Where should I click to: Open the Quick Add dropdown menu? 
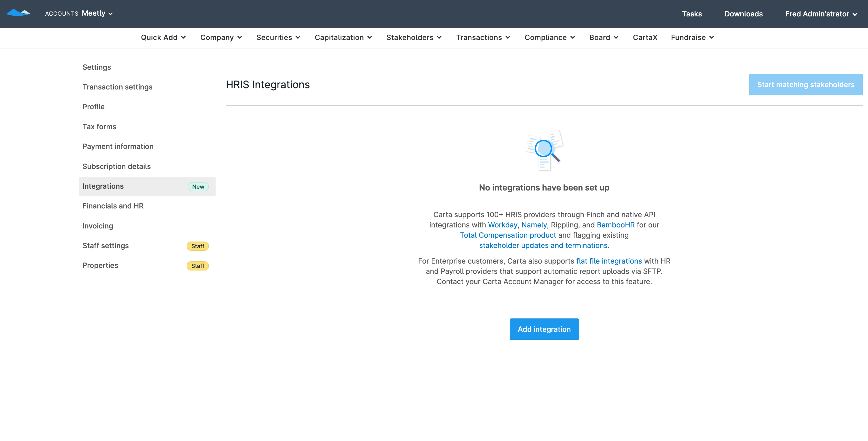point(164,37)
